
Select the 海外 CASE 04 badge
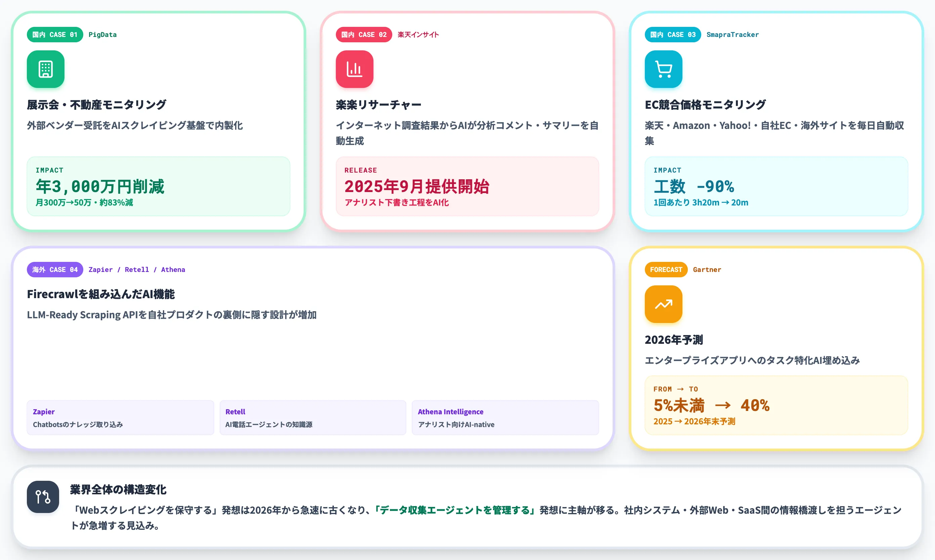click(55, 270)
